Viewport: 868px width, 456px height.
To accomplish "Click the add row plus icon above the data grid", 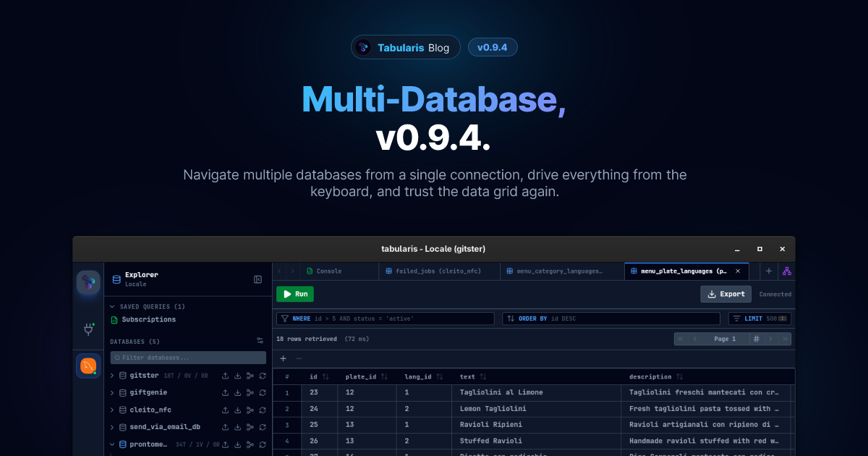I will pos(283,358).
